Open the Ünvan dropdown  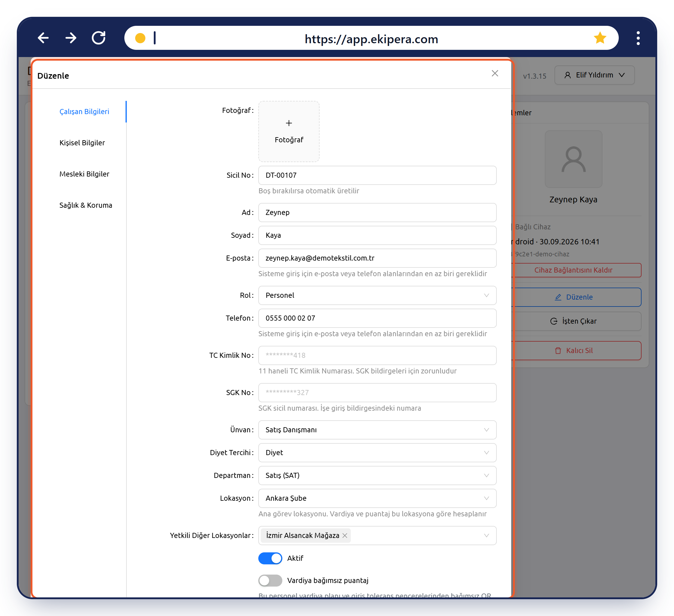377,430
